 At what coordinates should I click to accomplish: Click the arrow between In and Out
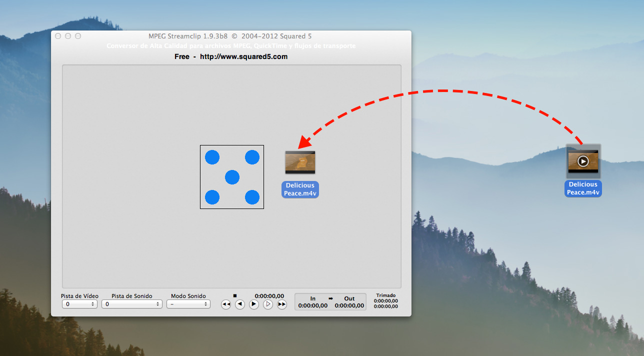click(x=330, y=298)
